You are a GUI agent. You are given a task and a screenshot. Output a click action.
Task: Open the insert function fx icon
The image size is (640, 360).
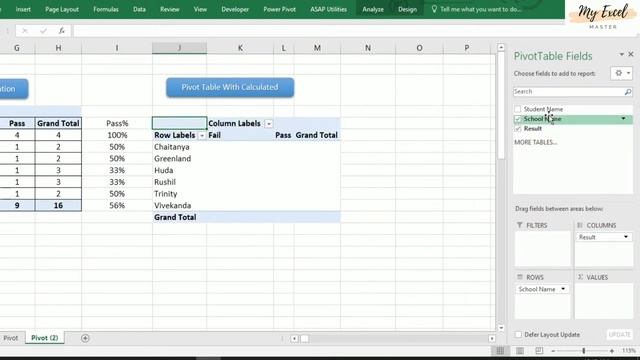(62, 31)
